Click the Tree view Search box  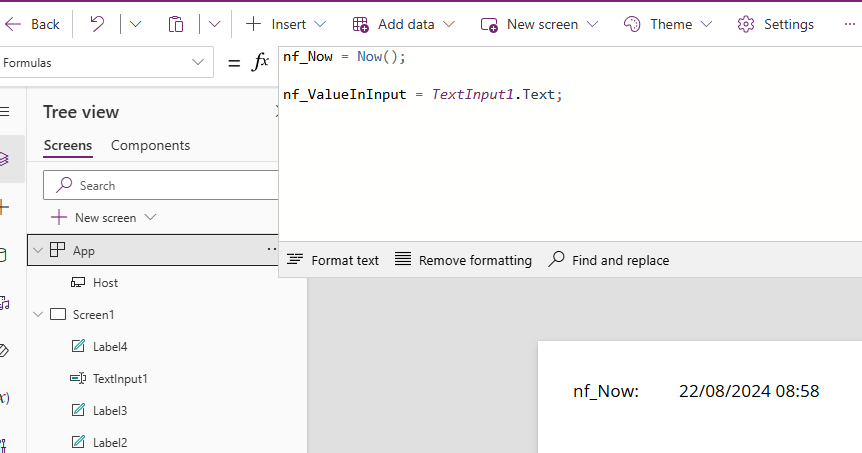pos(161,185)
